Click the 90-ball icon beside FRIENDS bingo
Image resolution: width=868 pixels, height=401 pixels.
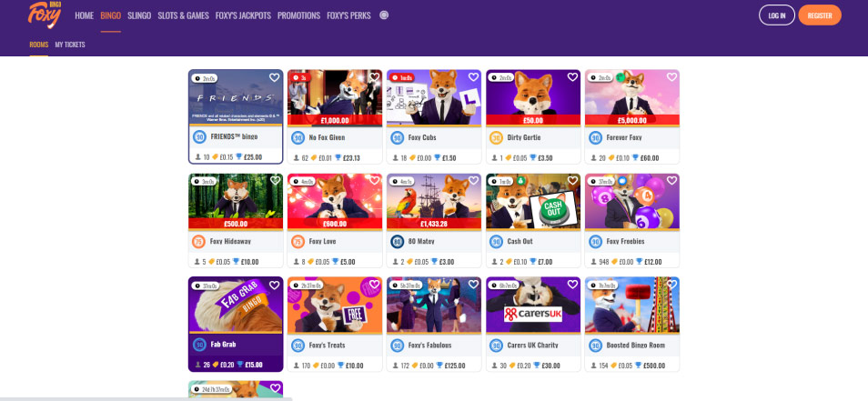click(199, 137)
